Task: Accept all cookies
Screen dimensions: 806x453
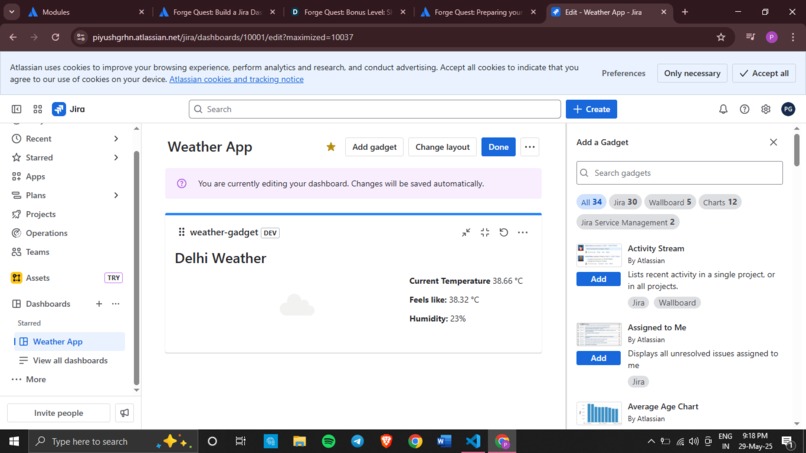Action: (764, 73)
